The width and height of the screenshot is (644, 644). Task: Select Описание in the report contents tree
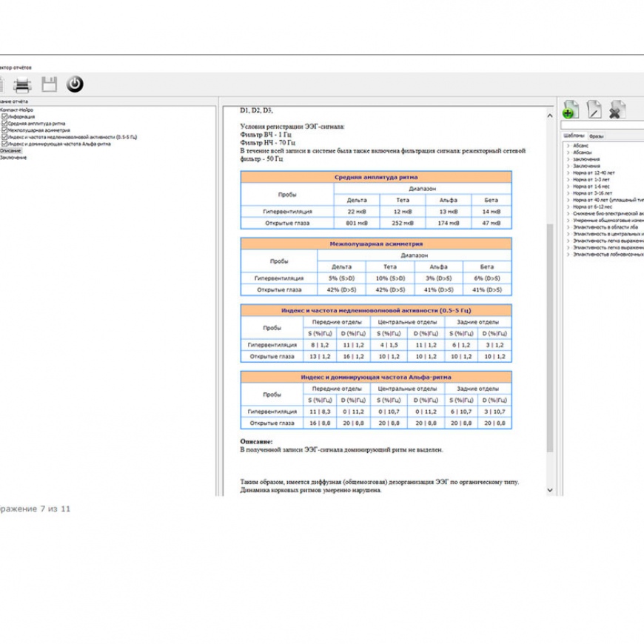[10, 151]
